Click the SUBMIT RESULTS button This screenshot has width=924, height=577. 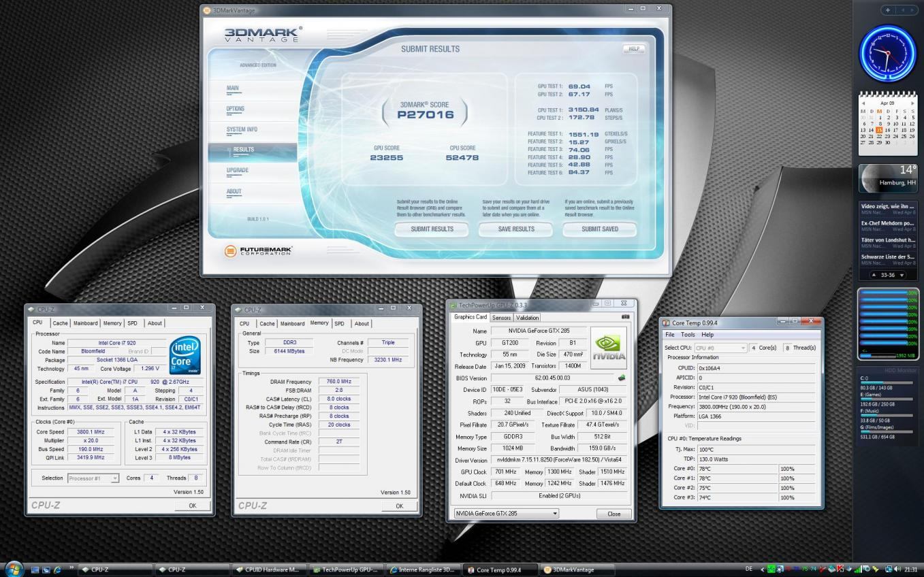click(432, 229)
